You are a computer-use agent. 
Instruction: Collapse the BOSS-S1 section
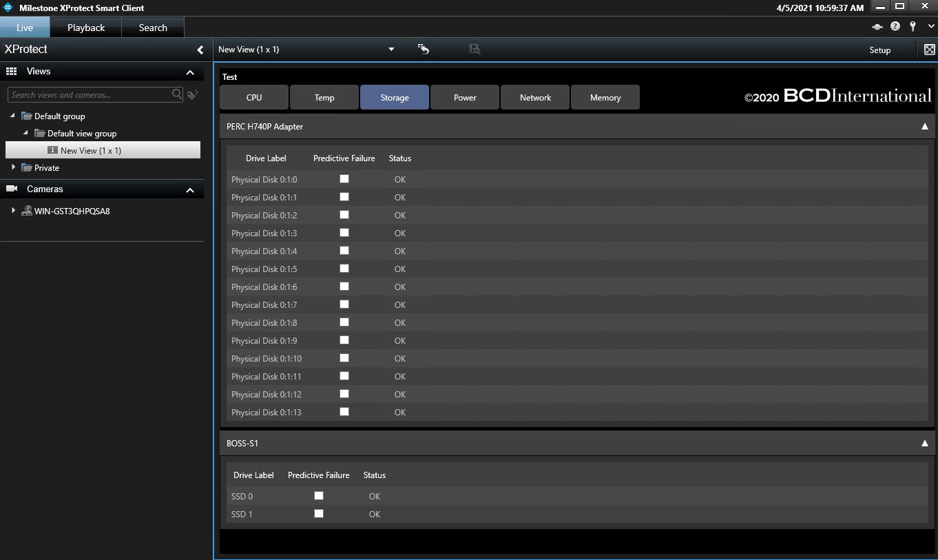925,443
